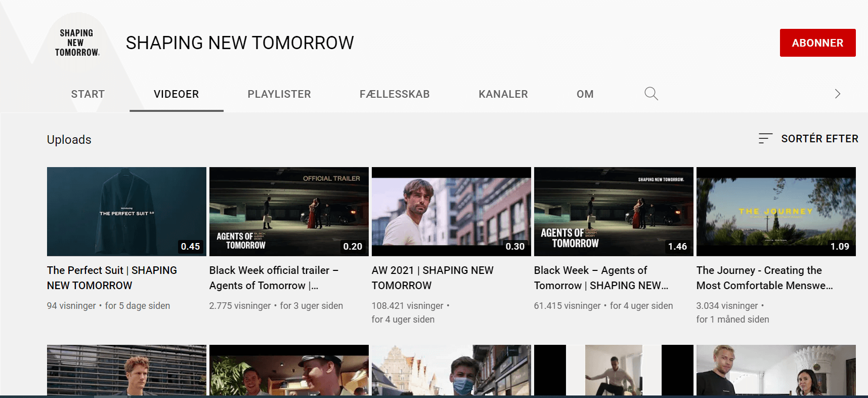The width and height of the screenshot is (868, 398).
Task: Click the right chevron in the tab bar
Action: click(x=838, y=94)
